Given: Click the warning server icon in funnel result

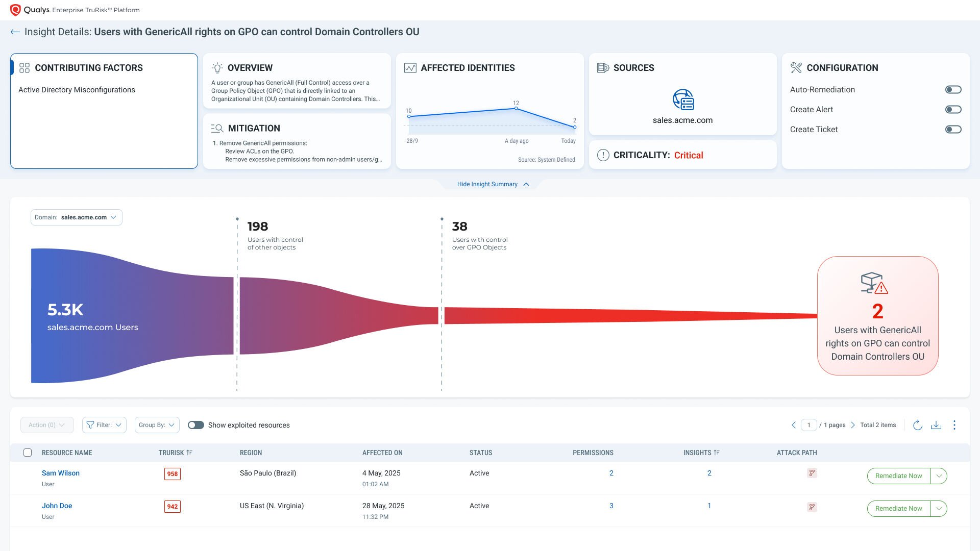Looking at the screenshot, I should 874,283.
